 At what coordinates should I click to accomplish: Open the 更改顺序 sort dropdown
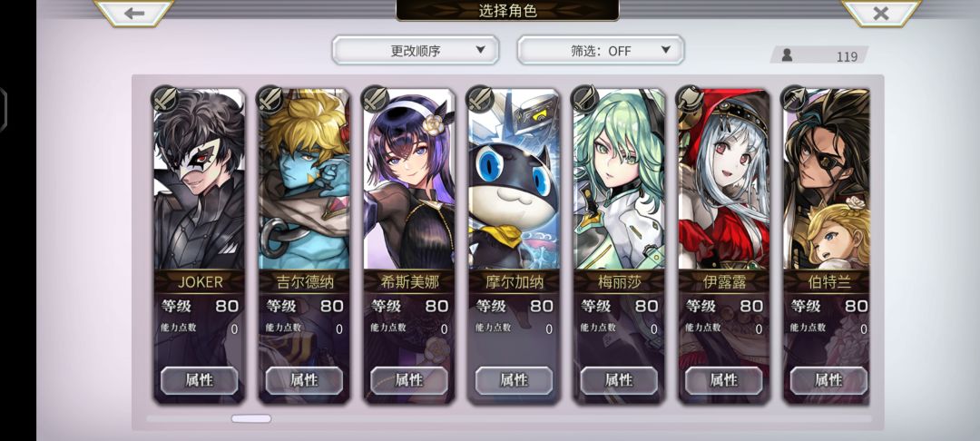tap(416, 50)
